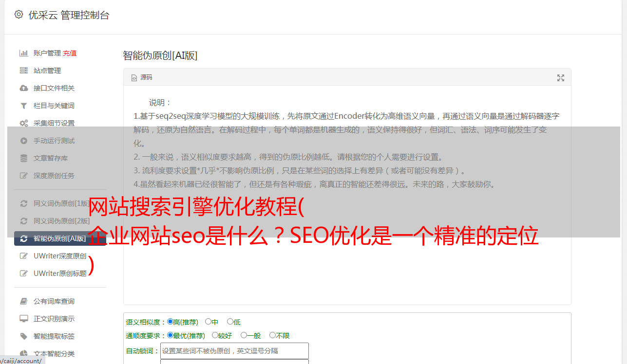Click the 智能伪原创[AI版] page heading
This screenshot has width=627, height=364.
[160, 55]
